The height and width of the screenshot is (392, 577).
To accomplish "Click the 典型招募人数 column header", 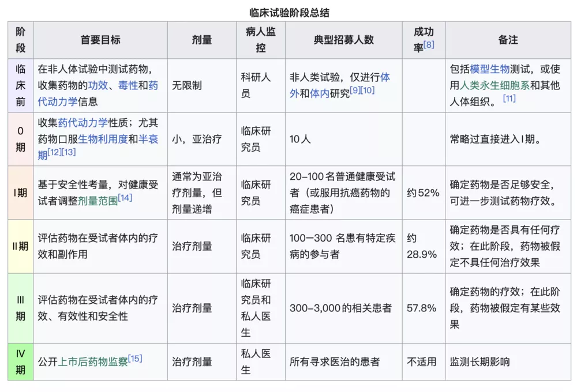I will click(343, 40).
